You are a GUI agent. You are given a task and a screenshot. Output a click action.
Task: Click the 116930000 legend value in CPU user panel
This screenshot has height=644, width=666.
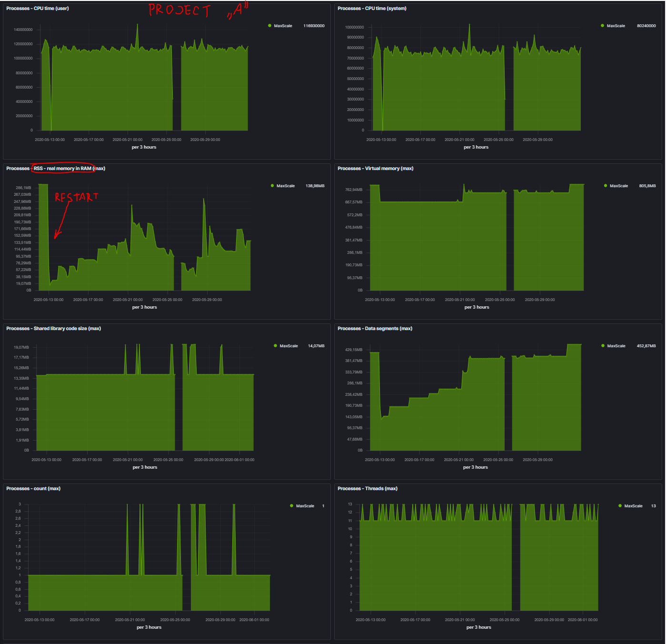click(x=314, y=26)
